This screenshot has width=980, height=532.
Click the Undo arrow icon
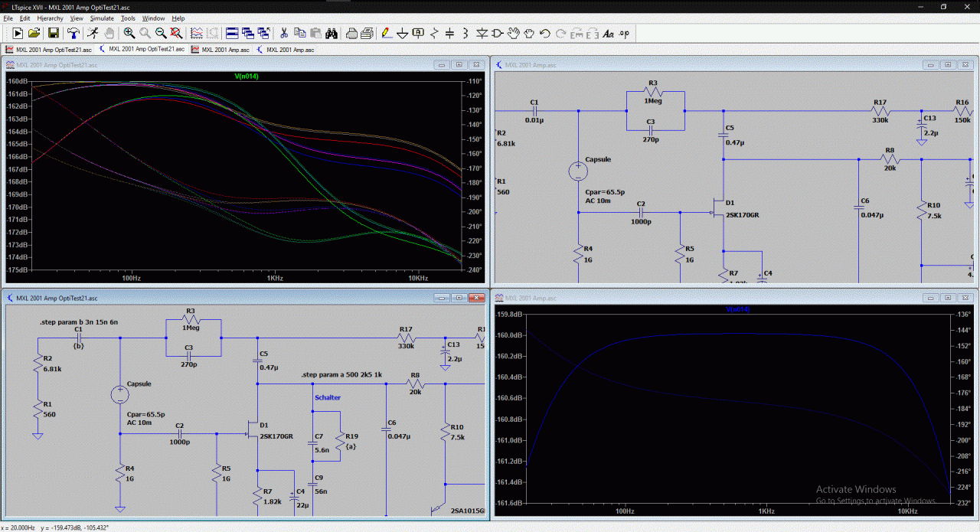(x=545, y=33)
